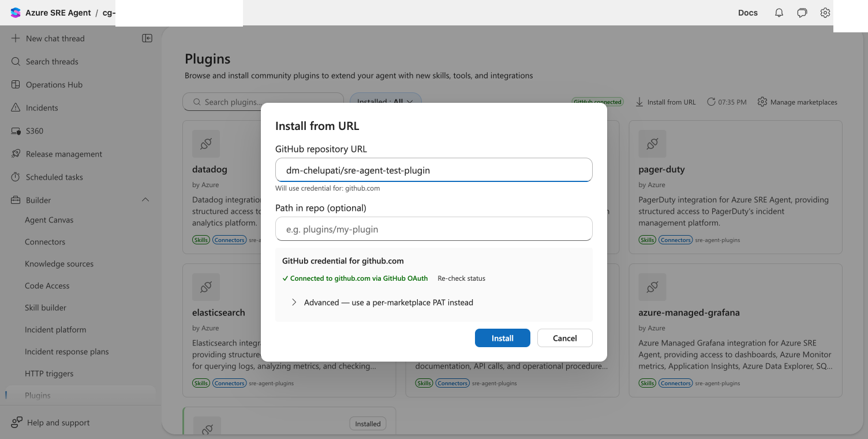Click the pager-duty plugin icon
The image size is (868, 439).
[x=652, y=144]
